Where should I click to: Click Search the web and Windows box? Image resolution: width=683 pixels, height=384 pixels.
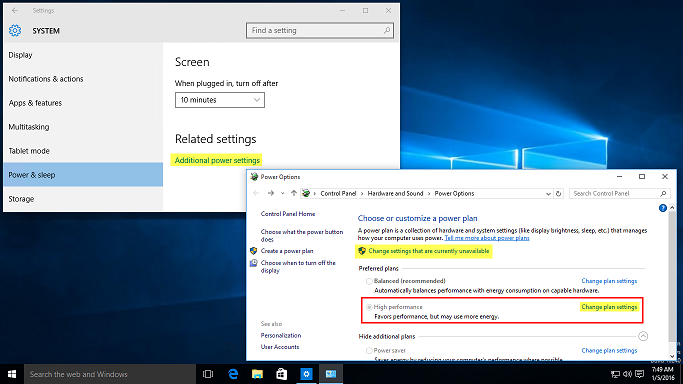(x=109, y=374)
